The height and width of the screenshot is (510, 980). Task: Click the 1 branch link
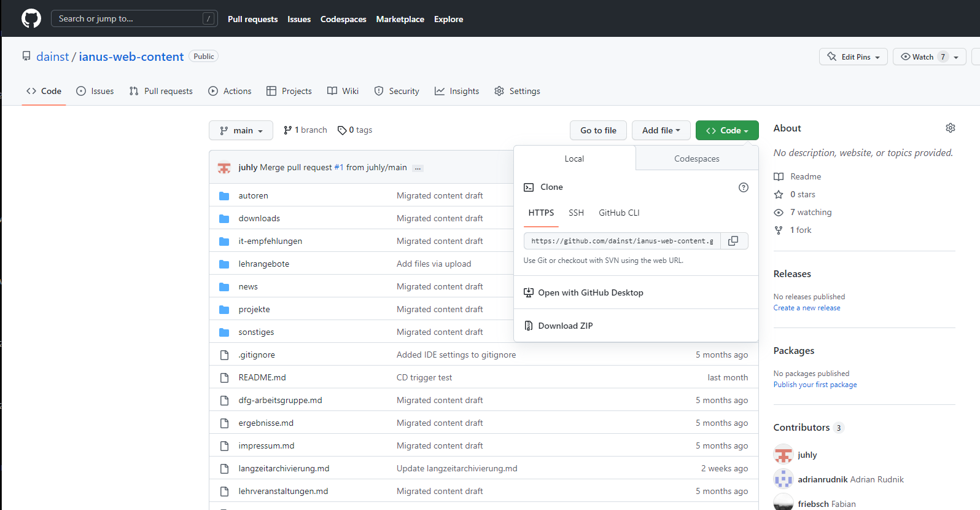(305, 130)
